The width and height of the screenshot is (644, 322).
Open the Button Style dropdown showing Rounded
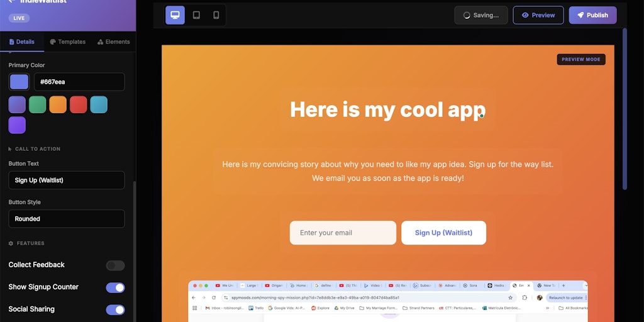67,219
